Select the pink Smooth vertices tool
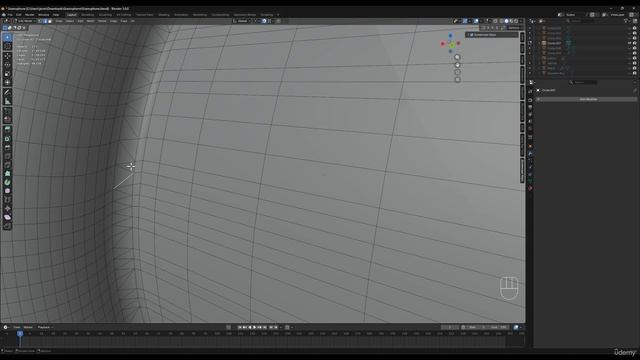The width and height of the screenshot is (640, 360). [x=7, y=191]
